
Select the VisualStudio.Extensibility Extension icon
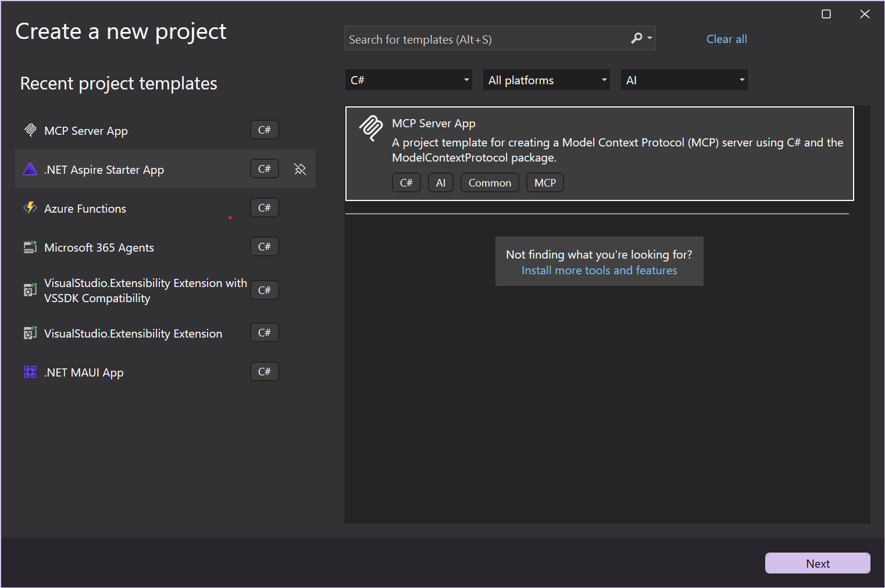[30, 333]
